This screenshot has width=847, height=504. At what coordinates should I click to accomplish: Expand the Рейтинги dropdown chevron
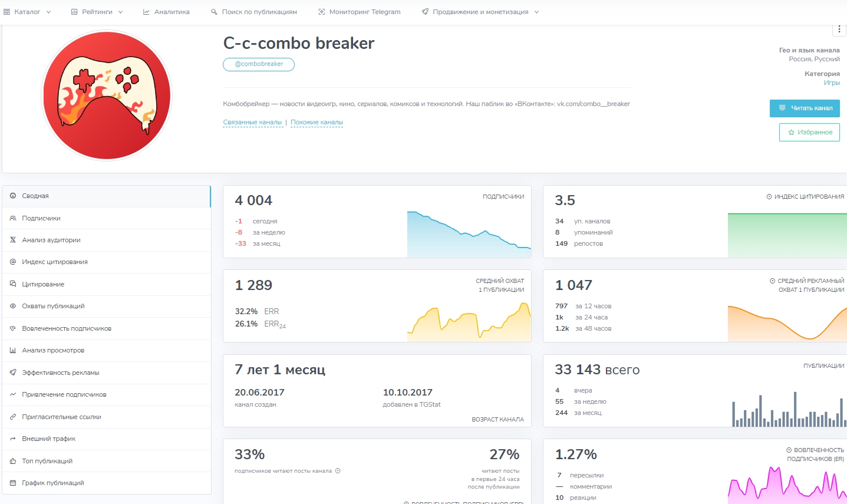click(x=120, y=12)
